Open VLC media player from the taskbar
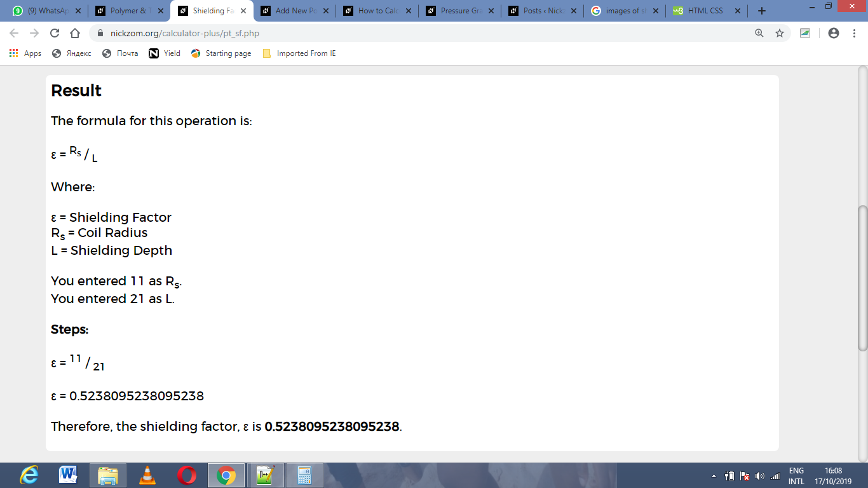The image size is (868, 488). coord(147,475)
